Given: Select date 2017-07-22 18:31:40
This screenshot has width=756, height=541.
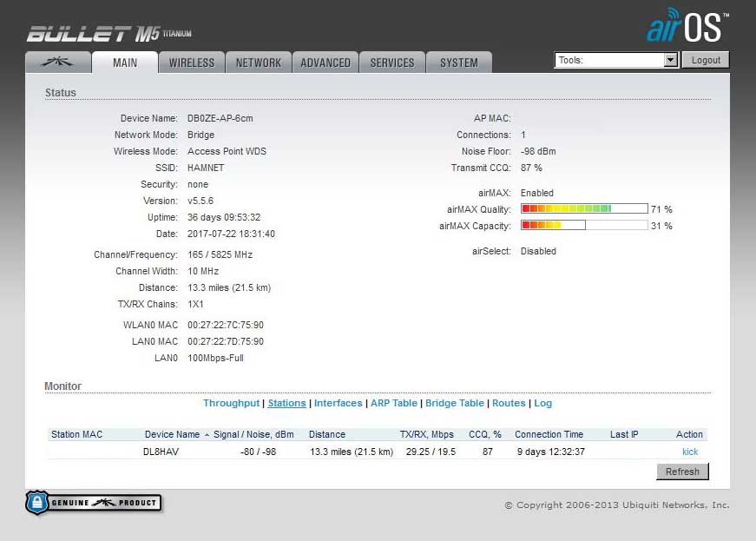Looking at the screenshot, I should (x=231, y=234).
